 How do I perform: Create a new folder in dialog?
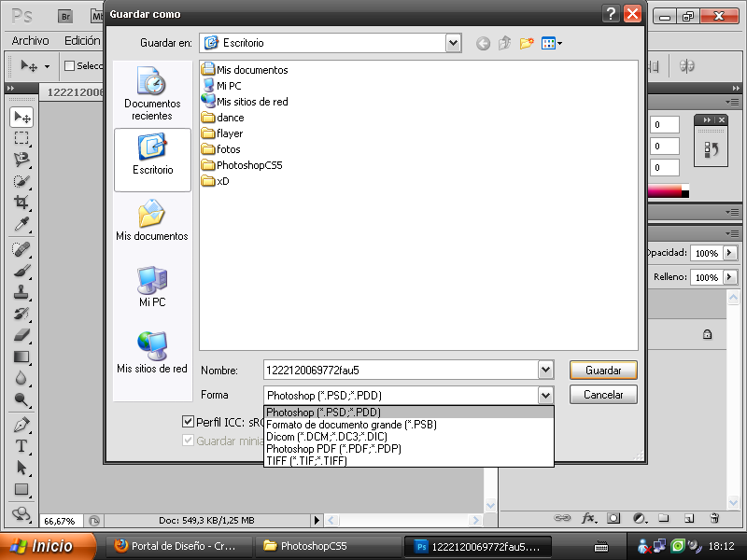(527, 43)
